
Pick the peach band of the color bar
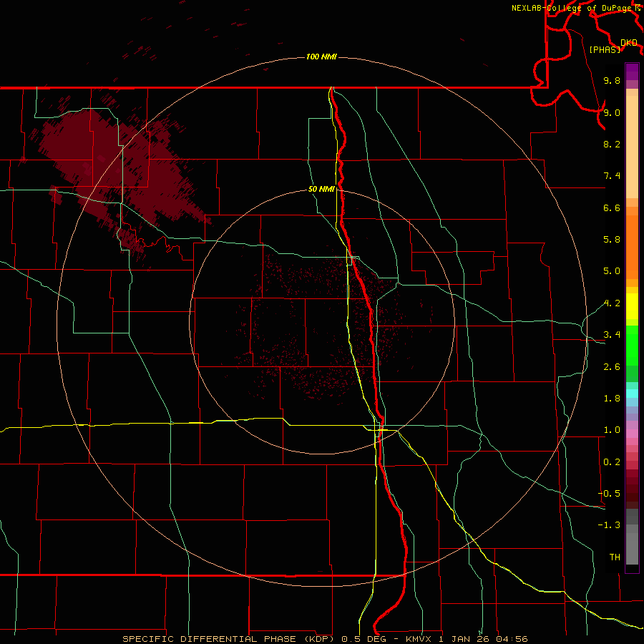[632, 147]
